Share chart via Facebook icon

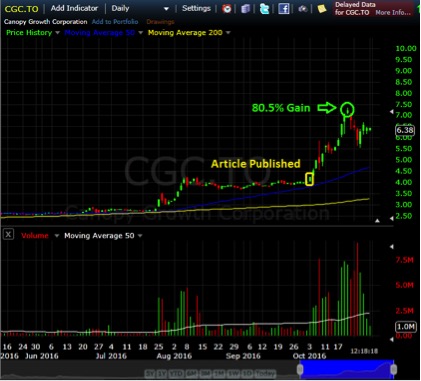283,9
